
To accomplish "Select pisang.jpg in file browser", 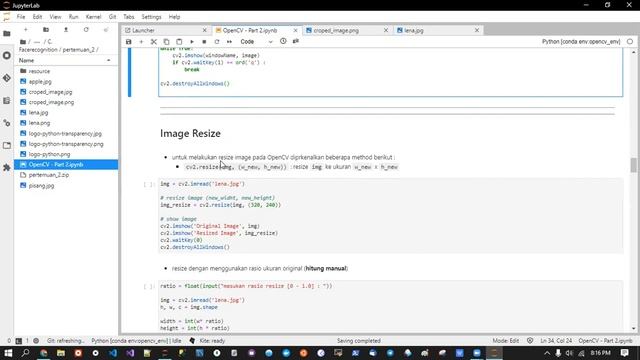I will click(66, 185).
